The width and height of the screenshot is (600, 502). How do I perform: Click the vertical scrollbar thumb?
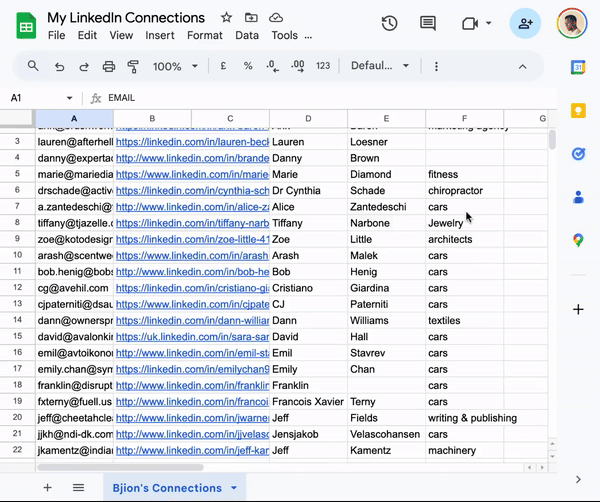(x=552, y=139)
